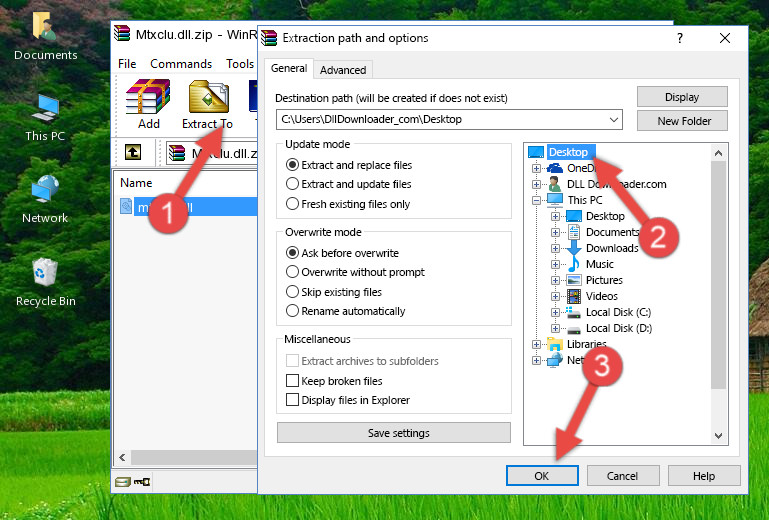Click the dialog question mark help button
Screen dimensions: 769x520
coord(680,38)
